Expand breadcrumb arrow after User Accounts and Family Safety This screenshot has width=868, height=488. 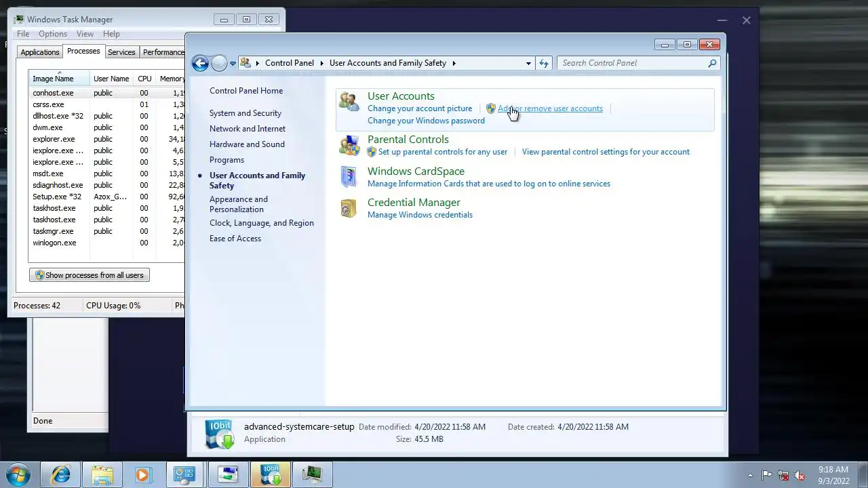click(x=454, y=63)
